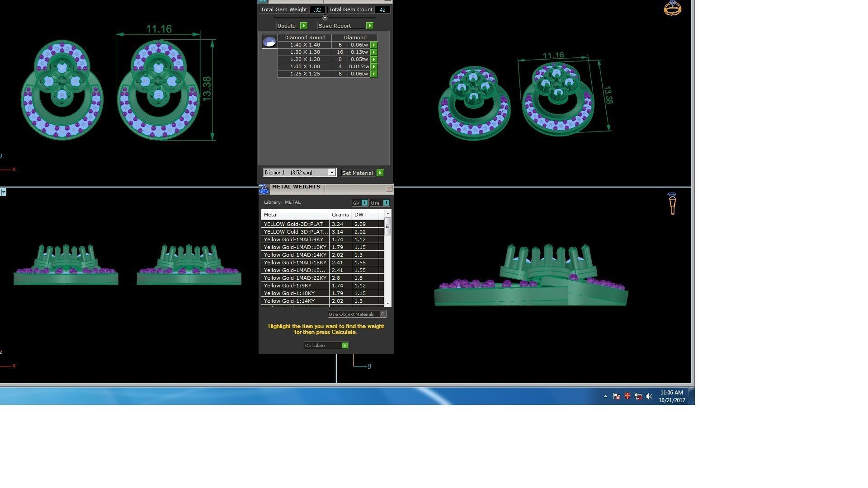The width and height of the screenshot is (868, 488).
Task: Enable Use Object Materials option
Action: (x=382, y=314)
